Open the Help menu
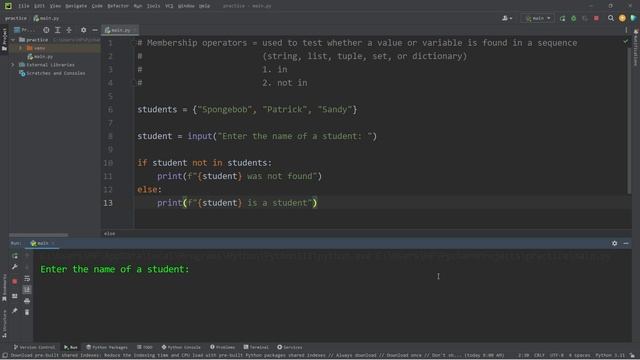Screen dimensions: 640x360 pyautogui.click(x=204, y=6)
